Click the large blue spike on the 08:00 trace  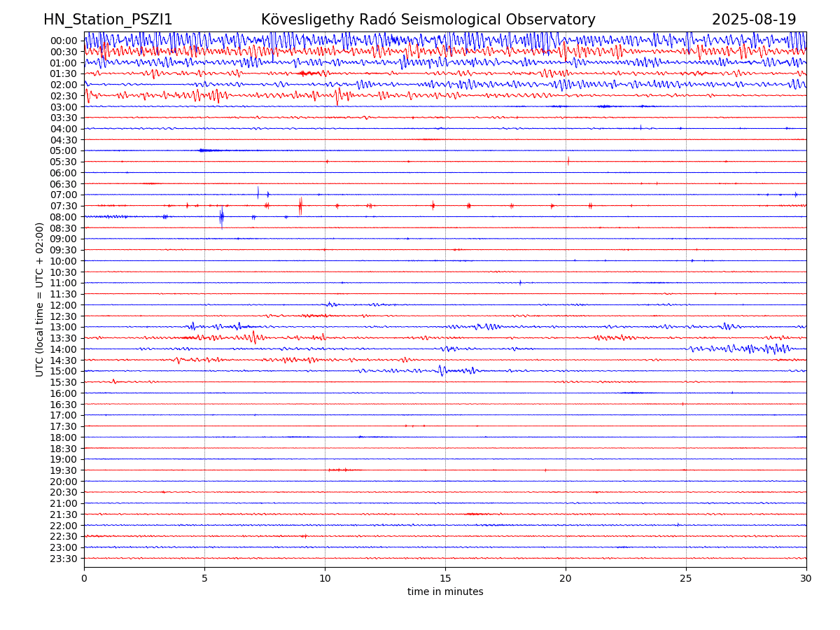tap(221, 217)
